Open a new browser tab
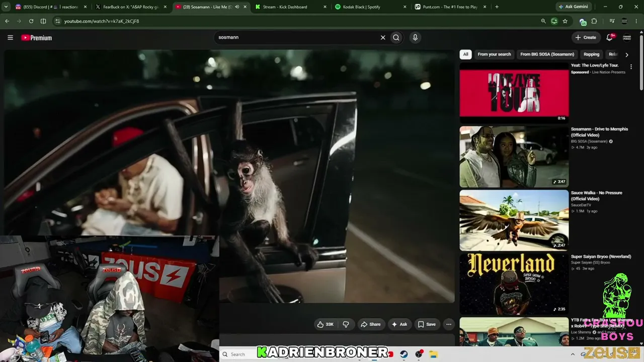 tap(497, 7)
